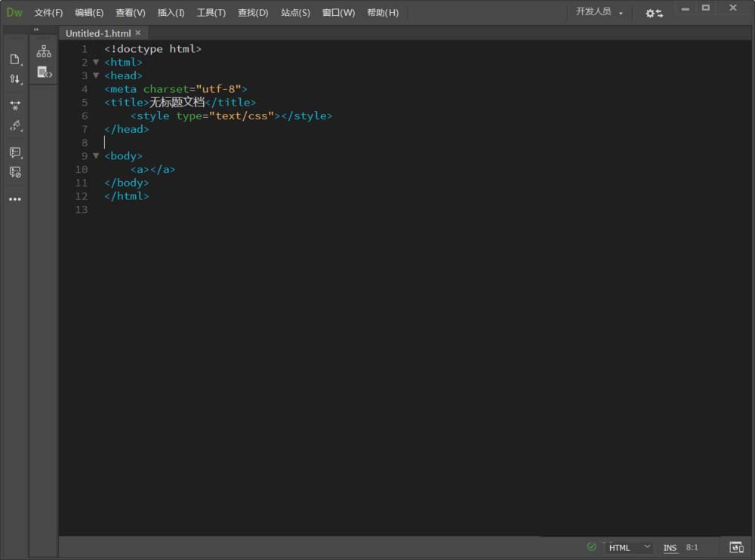Screen dimensions: 755x560
Task: Collapse the head tag on line 3
Action: point(96,75)
